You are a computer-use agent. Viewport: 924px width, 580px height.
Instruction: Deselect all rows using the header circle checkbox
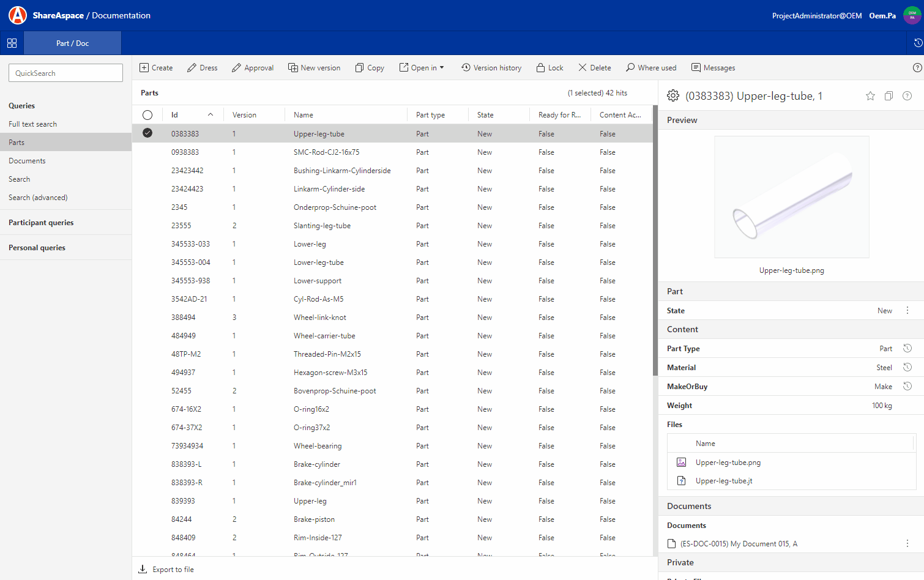point(147,114)
